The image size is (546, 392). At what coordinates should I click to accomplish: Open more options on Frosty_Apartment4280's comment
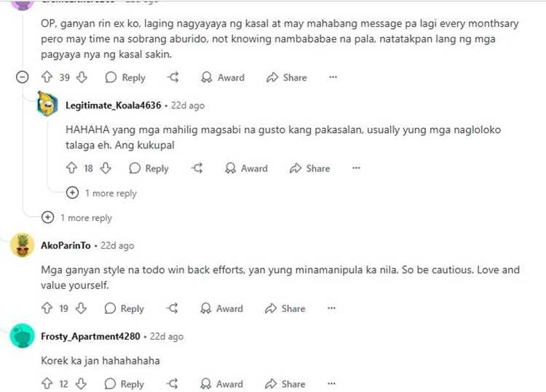coord(331,384)
